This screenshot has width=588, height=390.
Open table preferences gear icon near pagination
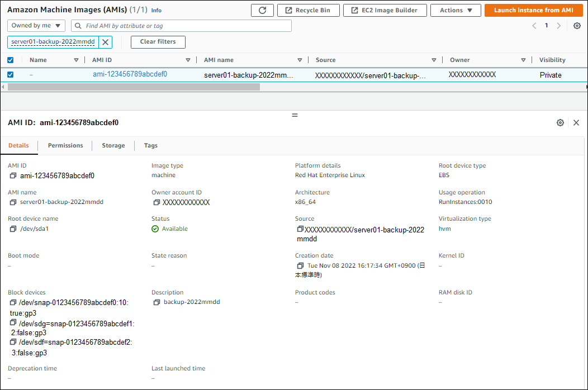tap(577, 26)
